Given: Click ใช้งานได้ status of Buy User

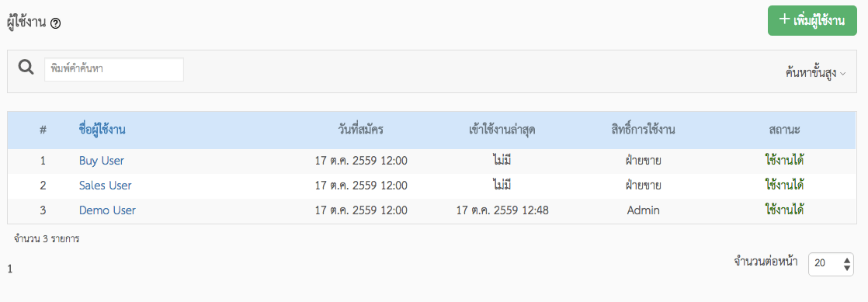Looking at the screenshot, I should pyautogui.click(x=784, y=161).
